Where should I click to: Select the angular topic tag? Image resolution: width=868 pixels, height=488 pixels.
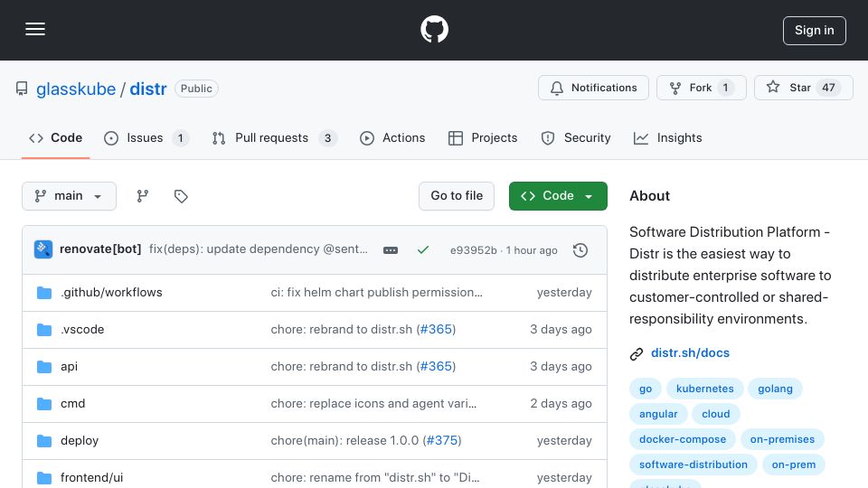tap(658, 414)
